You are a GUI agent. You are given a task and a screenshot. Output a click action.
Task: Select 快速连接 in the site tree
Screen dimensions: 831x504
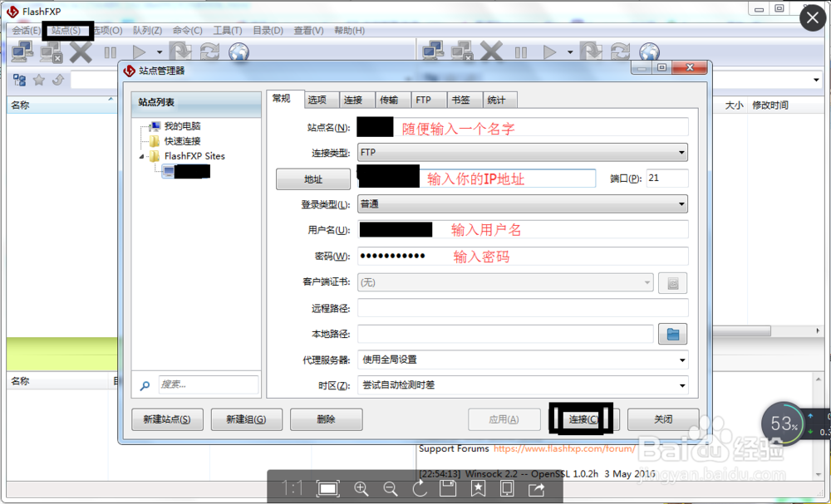point(182,141)
